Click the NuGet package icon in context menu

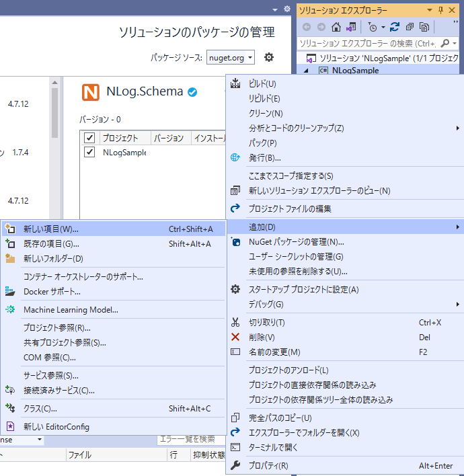click(235, 241)
